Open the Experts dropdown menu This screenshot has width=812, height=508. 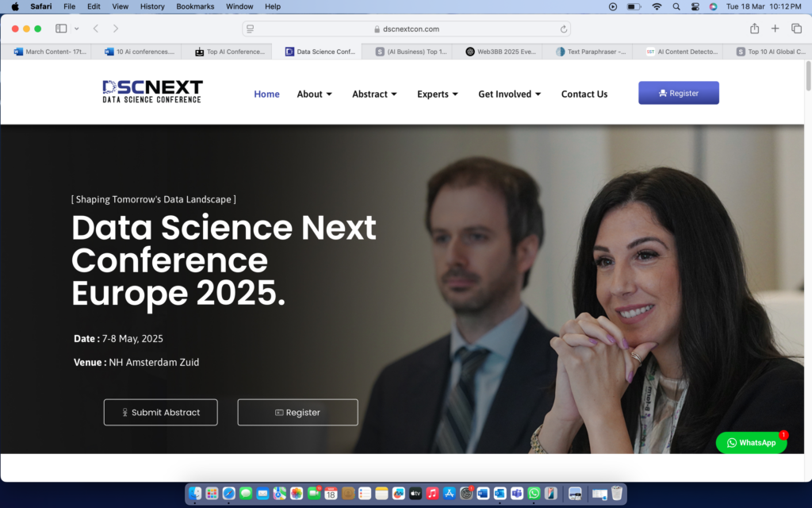pos(438,94)
